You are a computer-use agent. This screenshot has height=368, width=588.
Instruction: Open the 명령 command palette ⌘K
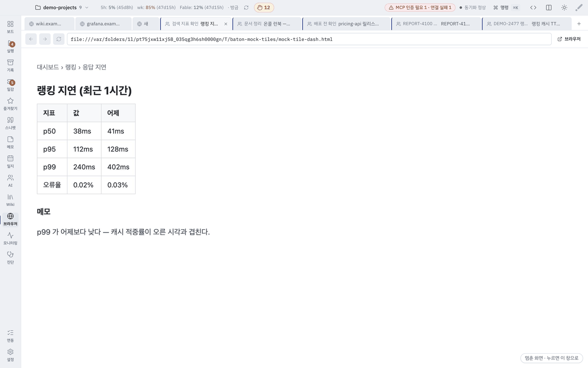tap(506, 7)
